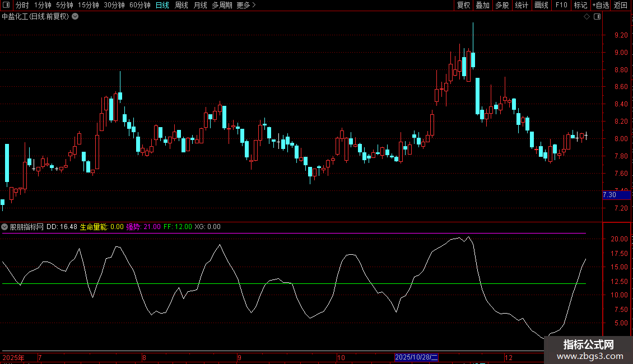Click the 12.50 indicator axis label
Viewport: 633px width, 364px height.
pos(619,281)
